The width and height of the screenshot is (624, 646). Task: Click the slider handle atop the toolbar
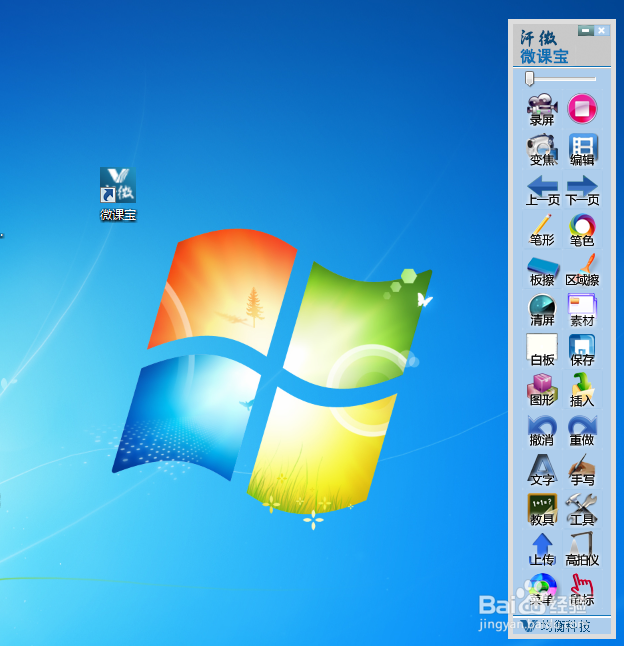pos(529,78)
